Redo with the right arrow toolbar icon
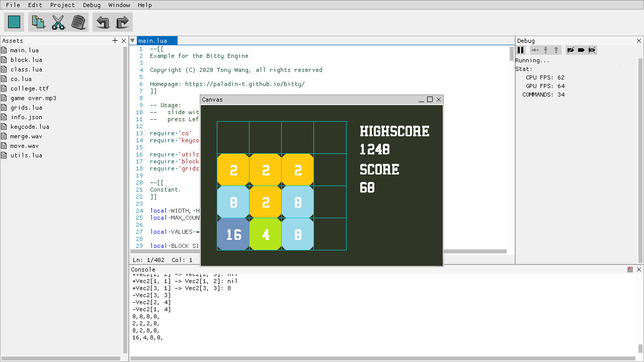This screenshot has width=644, height=362. pyautogui.click(x=123, y=22)
